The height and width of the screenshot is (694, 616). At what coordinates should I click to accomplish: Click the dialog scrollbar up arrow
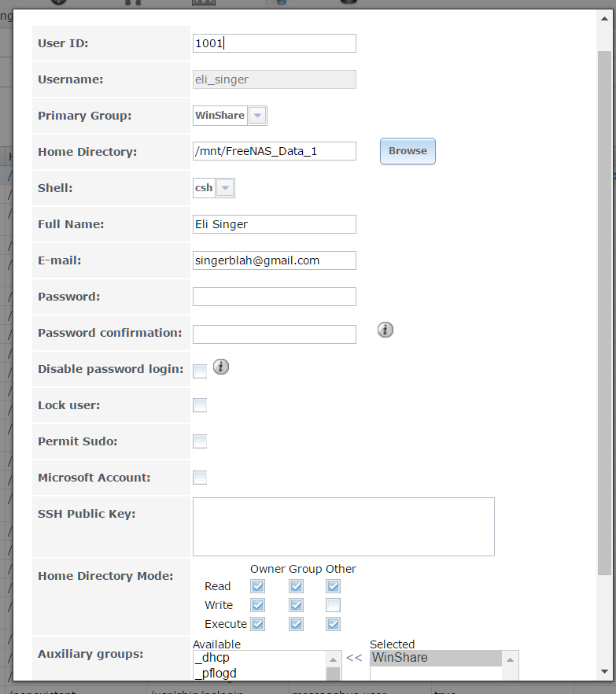tap(604, 19)
